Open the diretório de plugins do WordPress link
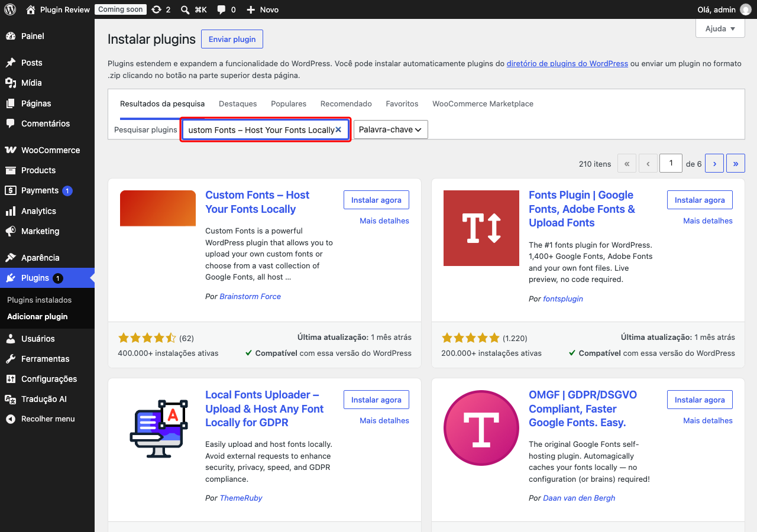Image resolution: width=757 pixels, height=532 pixels. pos(567,63)
